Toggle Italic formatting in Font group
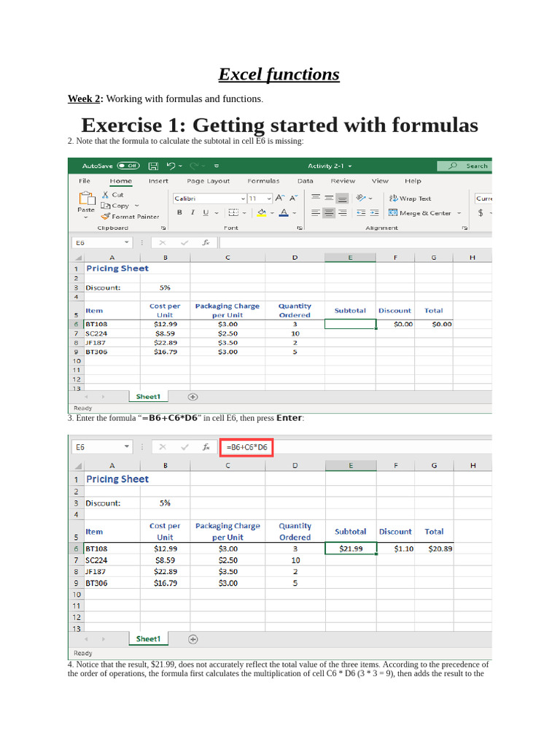 192,212
